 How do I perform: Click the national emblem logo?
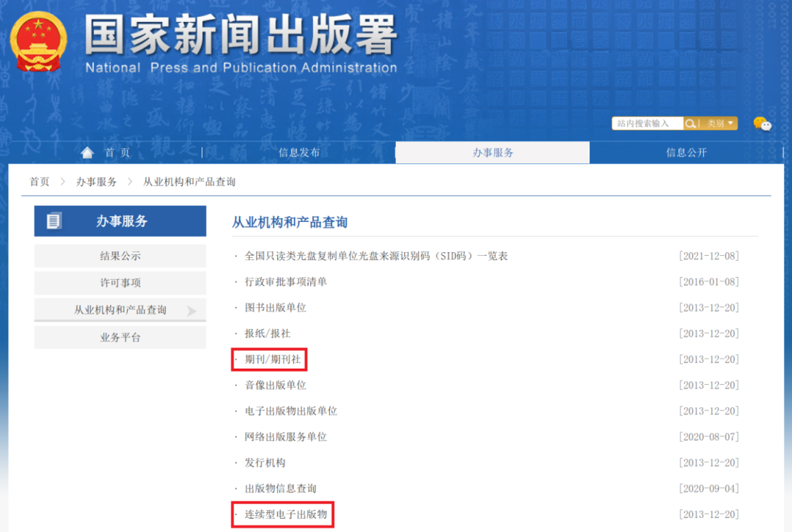[38, 42]
